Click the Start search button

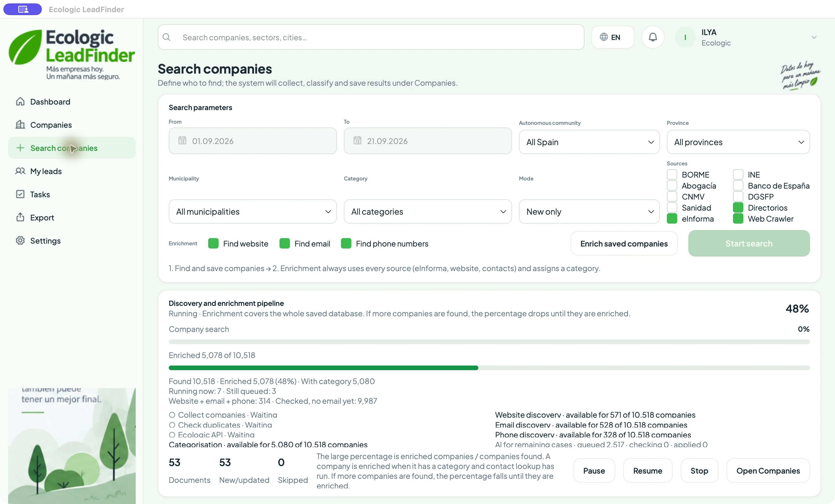[749, 243]
